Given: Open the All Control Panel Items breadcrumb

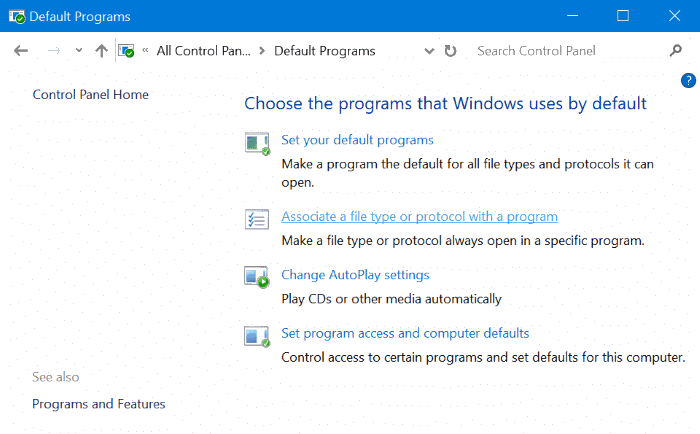Looking at the screenshot, I should click(204, 51).
